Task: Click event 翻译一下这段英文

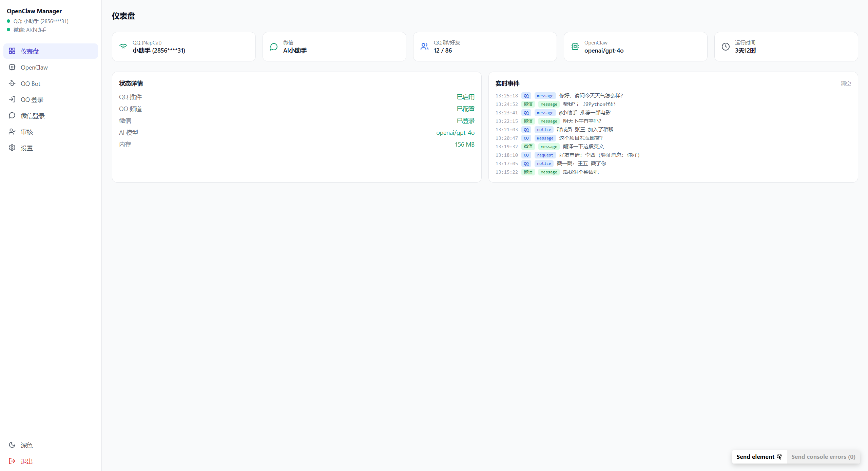Action: point(583,147)
